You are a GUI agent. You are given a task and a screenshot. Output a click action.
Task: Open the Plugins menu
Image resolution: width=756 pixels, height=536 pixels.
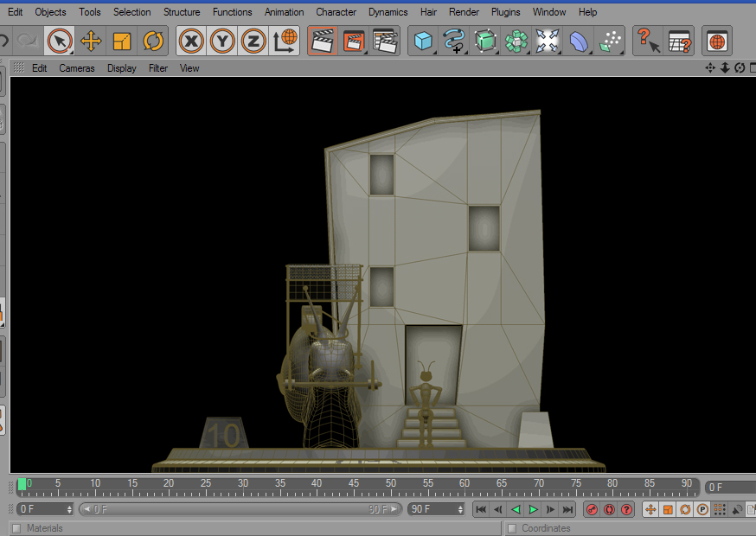point(505,12)
